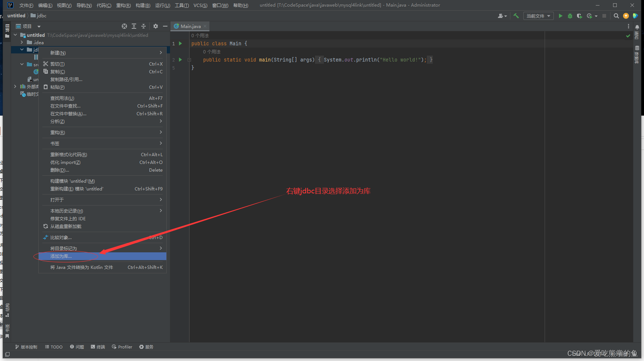Image resolution: width=644 pixels, height=361 pixels.
Task: Hide the Project tool window with minus icon
Action: (165, 26)
